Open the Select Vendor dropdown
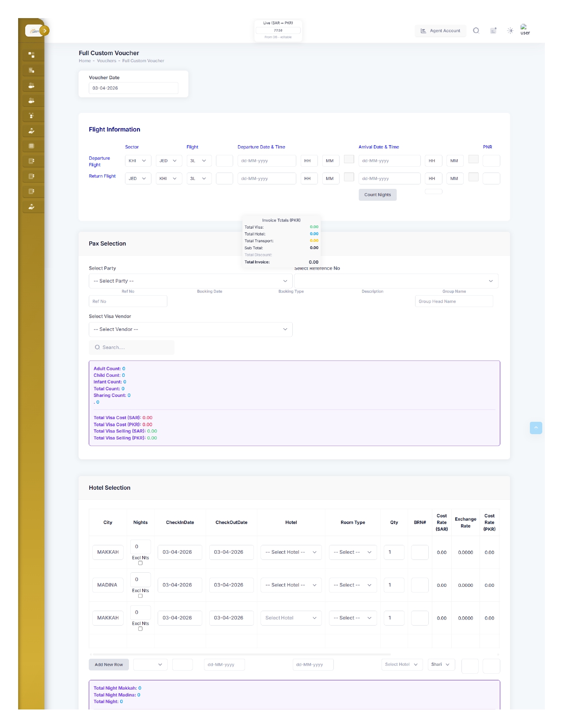 click(x=190, y=330)
